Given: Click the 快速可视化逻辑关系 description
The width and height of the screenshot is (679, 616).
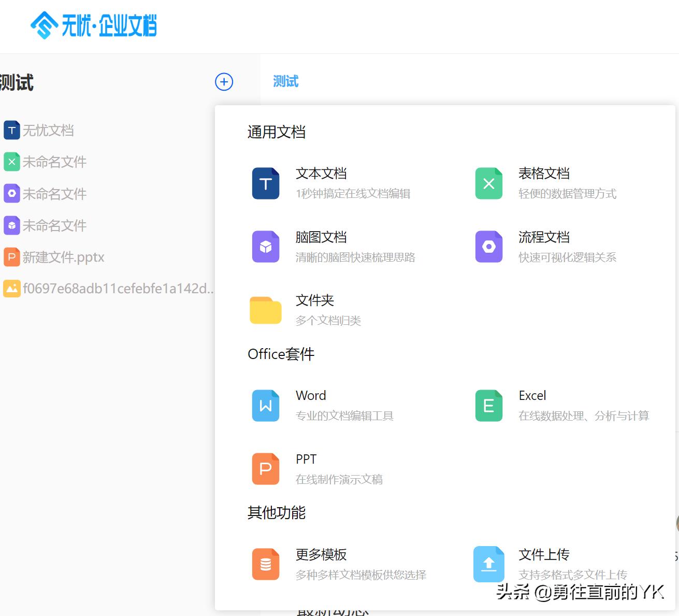Looking at the screenshot, I should 568,257.
